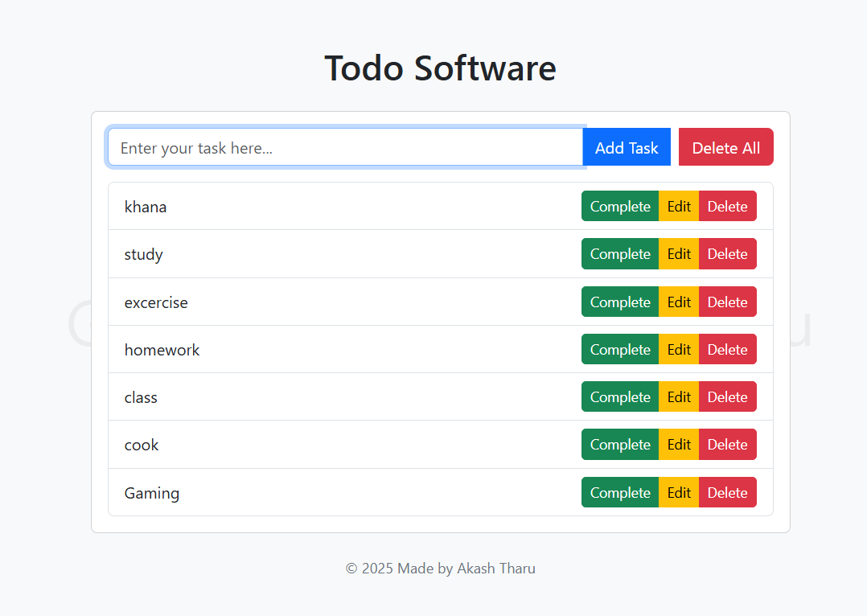This screenshot has width=867, height=616.
Task: Click the 'Delete All' button
Action: (725, 147)
